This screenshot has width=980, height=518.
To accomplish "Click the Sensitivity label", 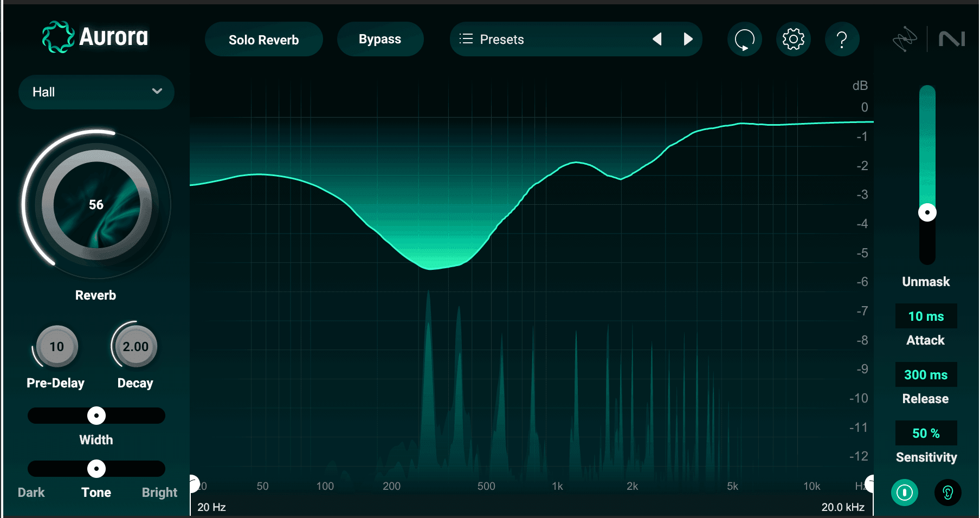I will (926, 457).
